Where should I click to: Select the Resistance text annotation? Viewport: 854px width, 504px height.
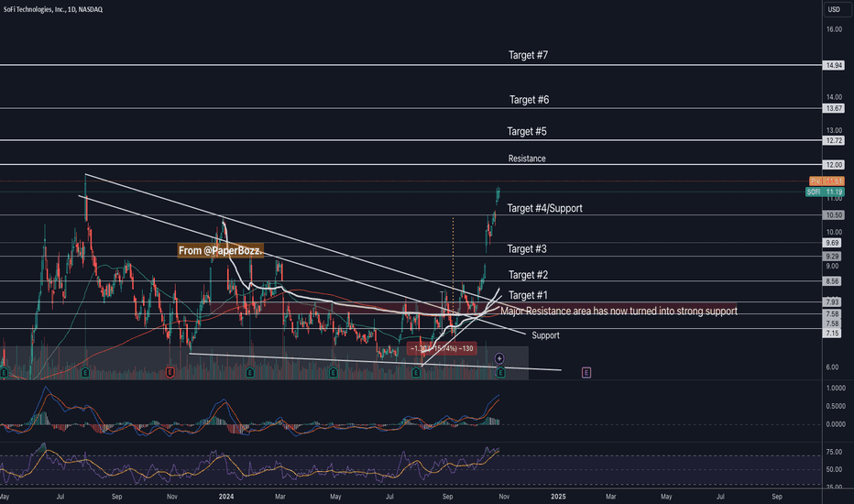[527, 159]
